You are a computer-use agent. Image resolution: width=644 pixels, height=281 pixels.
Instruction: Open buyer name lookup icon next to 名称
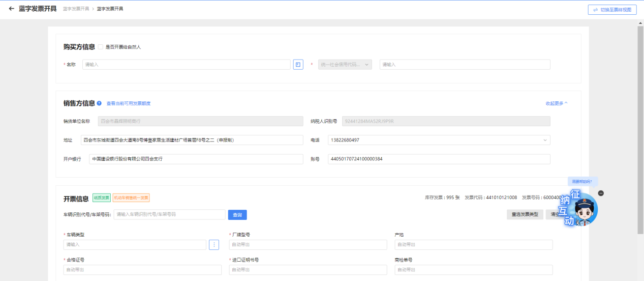point(298,65)
